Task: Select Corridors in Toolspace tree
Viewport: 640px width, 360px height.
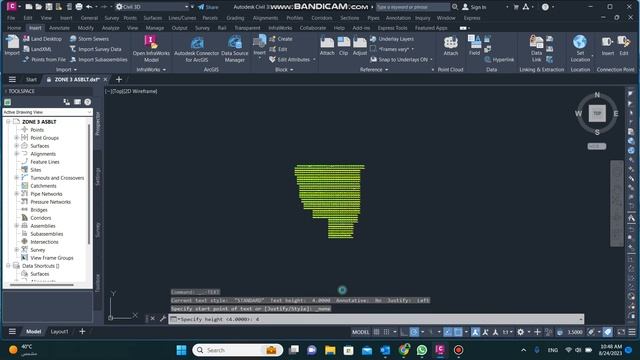Action: pyautogui.click(x=40, y=218)
